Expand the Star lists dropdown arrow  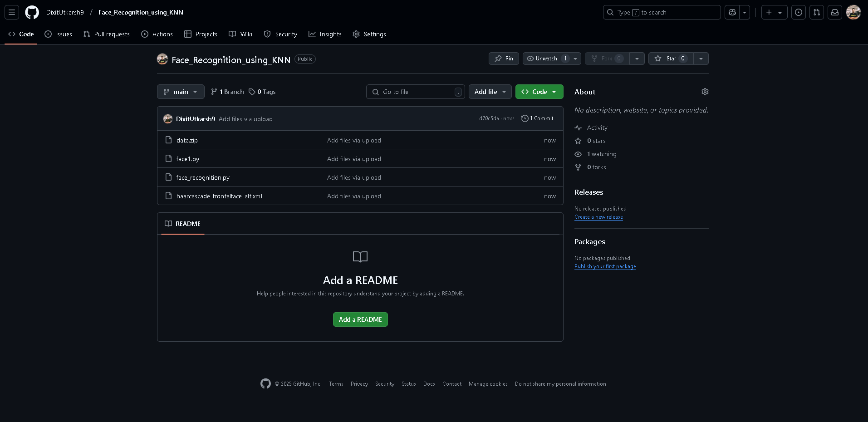tap(701, 59)
